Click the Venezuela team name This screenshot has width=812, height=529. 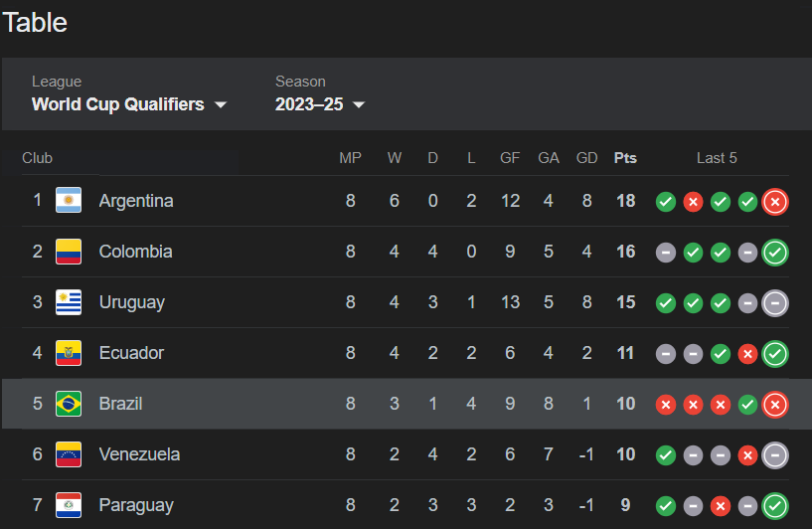tap(139, 454)
